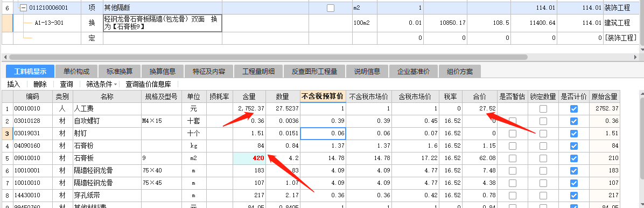The height and width of the screenshot is (208, 644).
Task: Lock quantity for 石膏板 row
Action: pos(543,158)
